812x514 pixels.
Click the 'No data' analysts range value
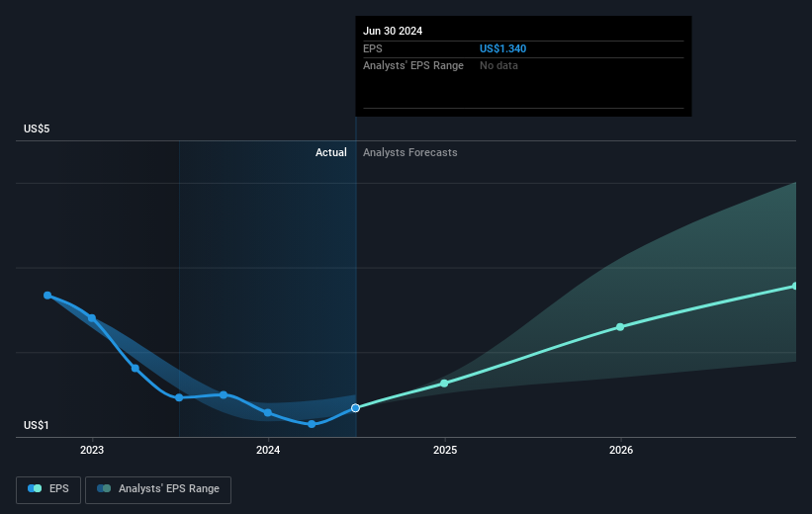(498, 66)
